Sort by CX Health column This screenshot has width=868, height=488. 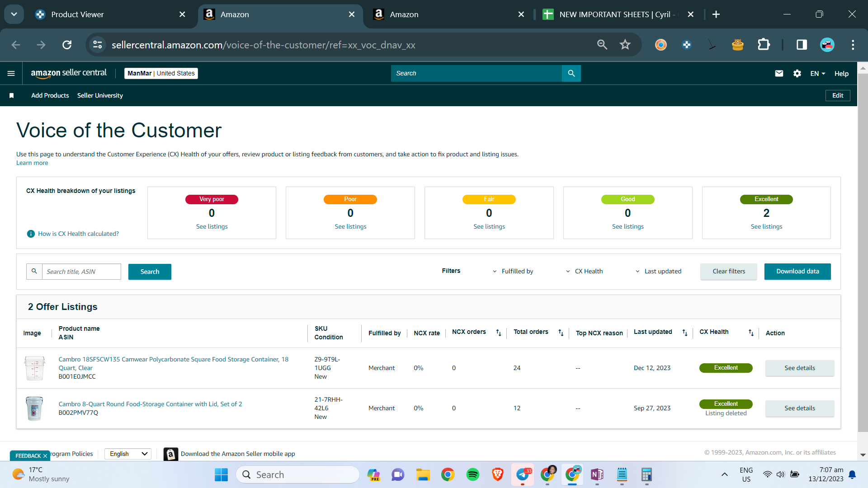pos(751,333)
